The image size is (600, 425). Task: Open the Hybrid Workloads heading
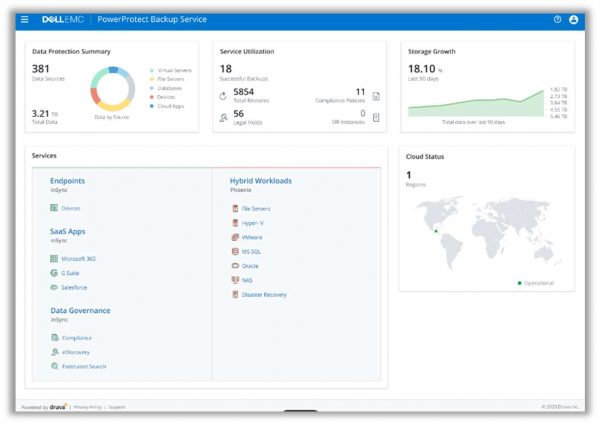pos(261,181)
